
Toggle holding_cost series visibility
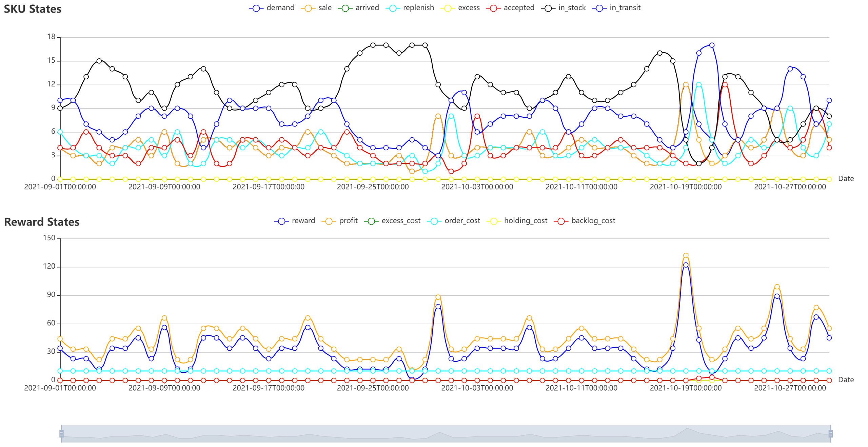pyautogui.click(x=525, y=221)
